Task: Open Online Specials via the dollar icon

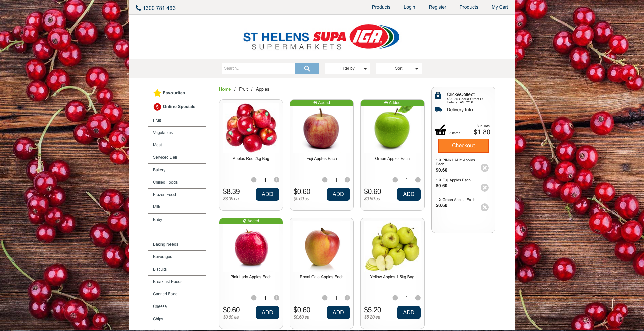Action: tap(157, 107)
